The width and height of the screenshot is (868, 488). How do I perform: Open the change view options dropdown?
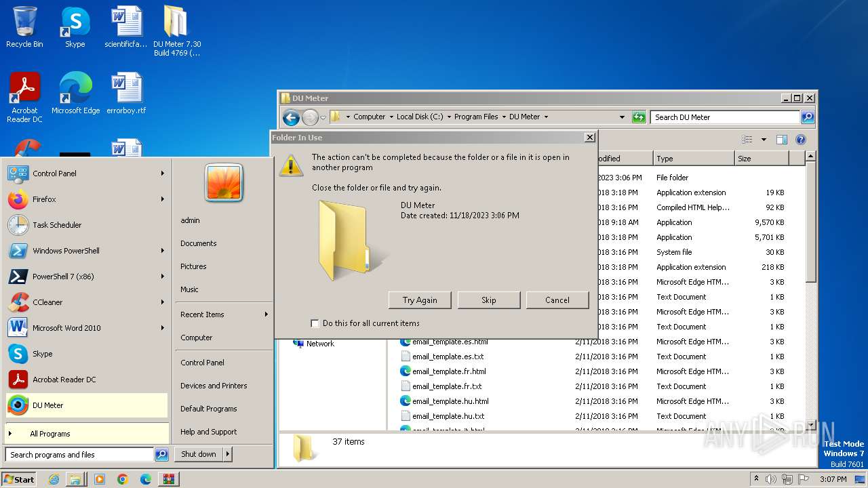point(764,140)
